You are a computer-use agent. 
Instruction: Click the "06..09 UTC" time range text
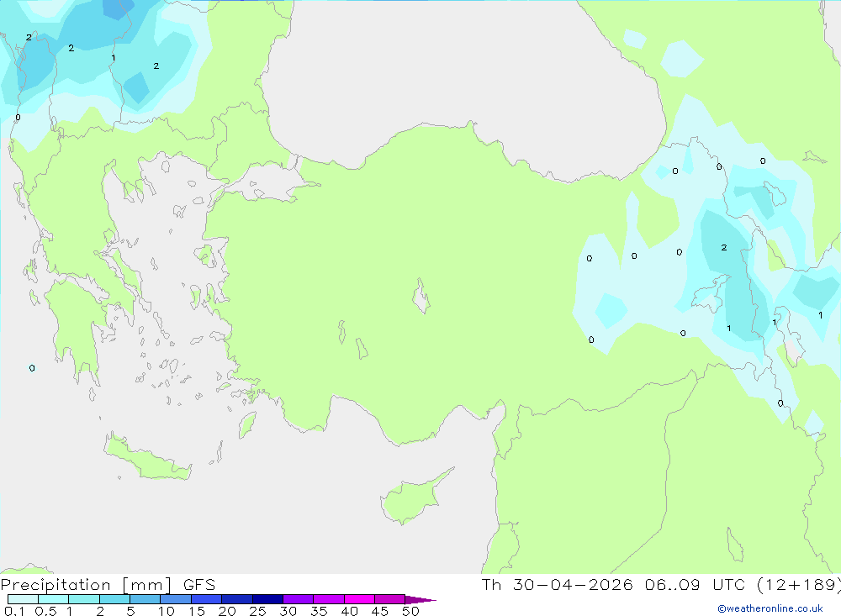[695, 585]
